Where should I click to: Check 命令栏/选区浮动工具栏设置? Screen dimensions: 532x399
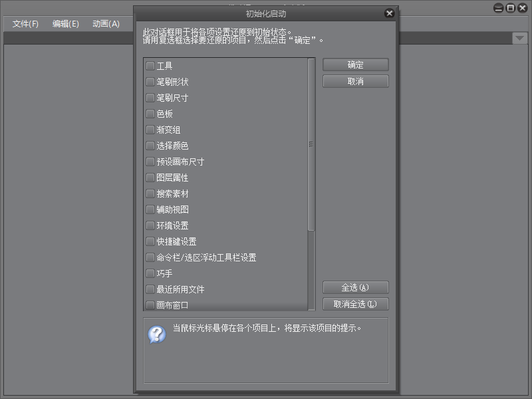pyautogui.click(x=150, y=257)
